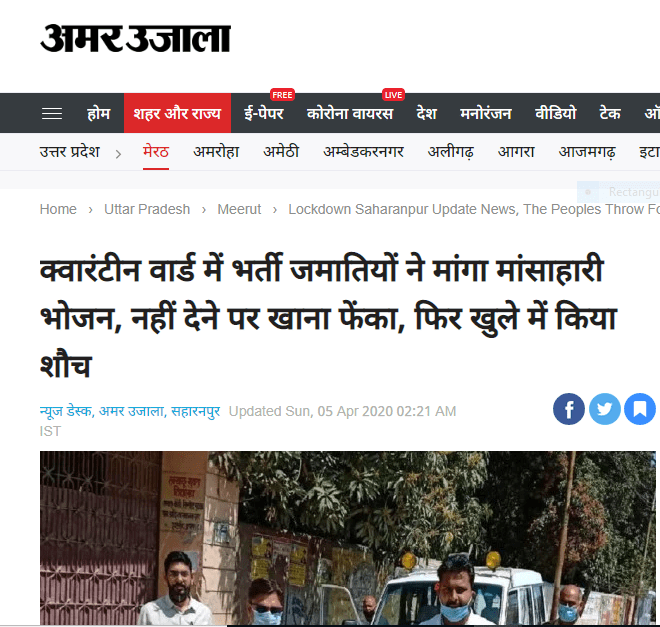Image resolution: width=660 pixels, height=627 pixels.
Task: Open वीडियो section
Action: pyautogui.click(x=556, y=113)
